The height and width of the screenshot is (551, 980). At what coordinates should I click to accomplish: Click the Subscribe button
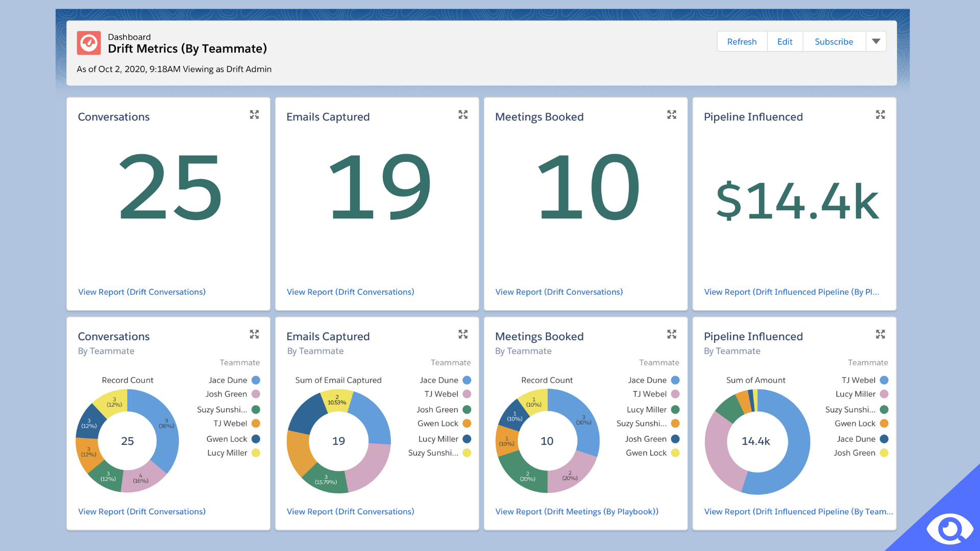pyautogui.click(x=834, y=41)
